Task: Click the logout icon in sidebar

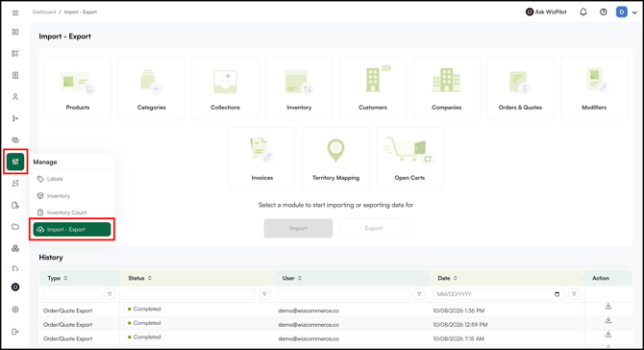Action: click(15, 332)
